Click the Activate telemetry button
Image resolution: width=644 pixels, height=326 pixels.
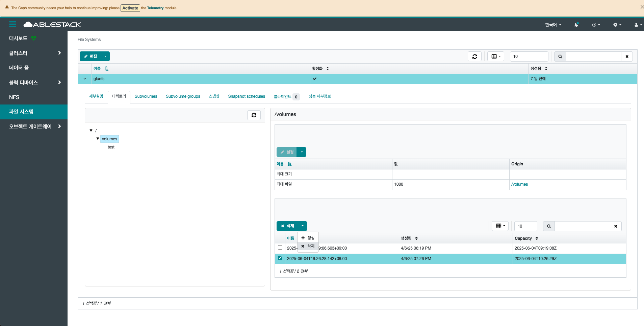(130, 8)
